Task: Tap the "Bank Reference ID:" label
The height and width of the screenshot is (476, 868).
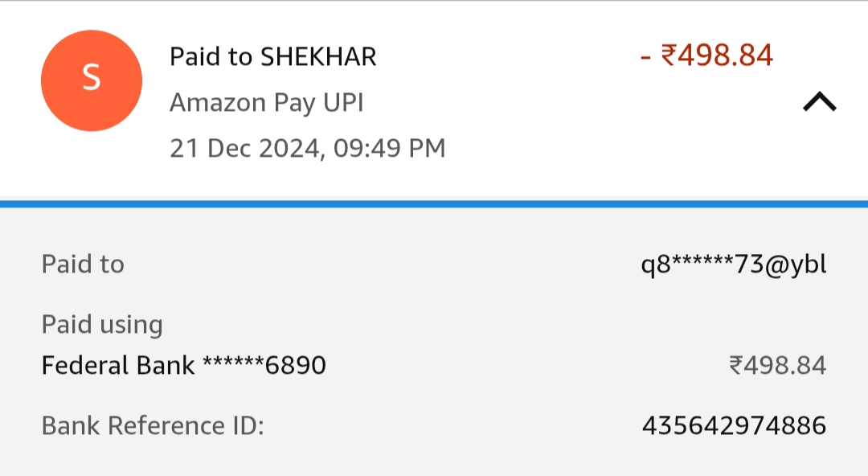Action: [153, 425]
